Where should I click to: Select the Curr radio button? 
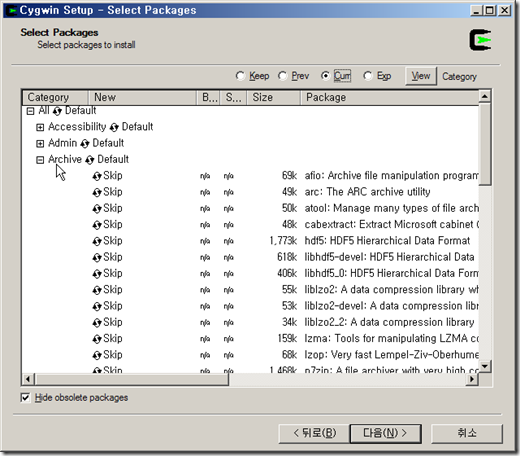coord(325,76)
